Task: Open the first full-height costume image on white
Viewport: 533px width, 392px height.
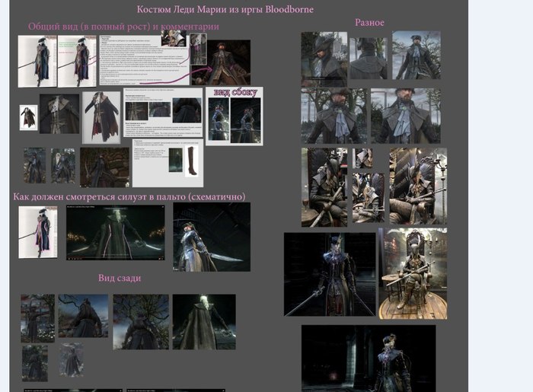Action: pyautogui.click(x=37, y=61)
